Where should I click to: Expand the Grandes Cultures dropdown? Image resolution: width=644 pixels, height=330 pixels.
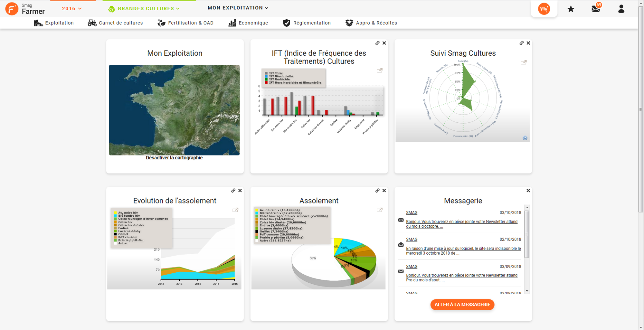click(x=144, y=9)
